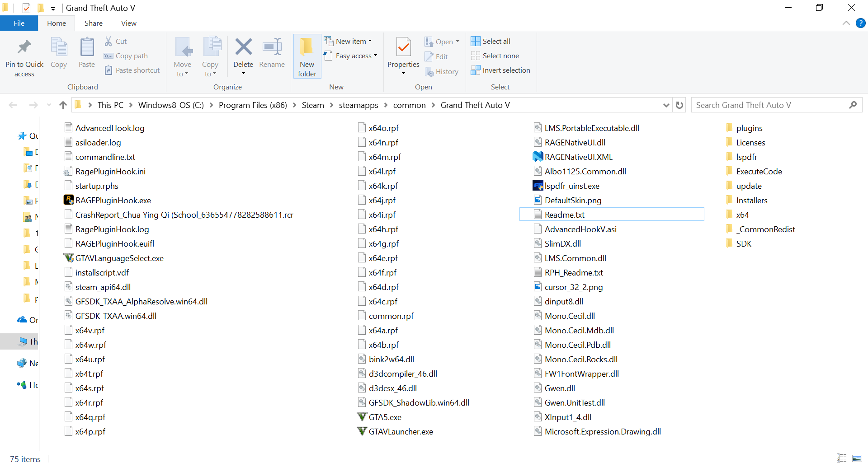Open the Move to dropdown
868x467 pixels.
pyautogui.click(x=183, y=69)
